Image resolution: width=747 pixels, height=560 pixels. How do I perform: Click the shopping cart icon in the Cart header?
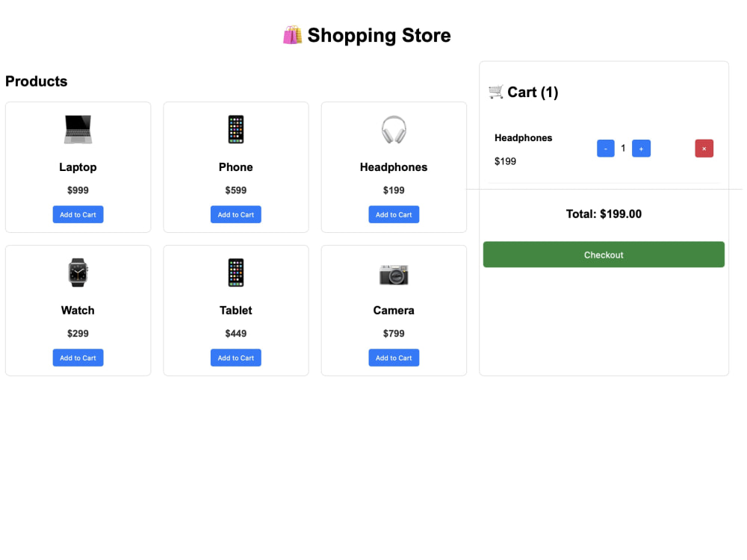[496, 91]
